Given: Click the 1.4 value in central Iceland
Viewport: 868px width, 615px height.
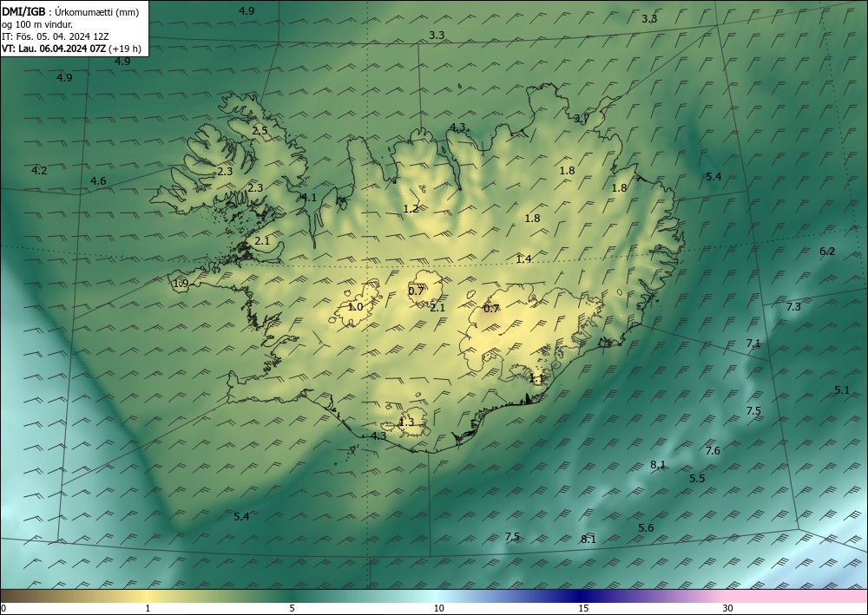Looking at the screenshot, I should [523, 258].
